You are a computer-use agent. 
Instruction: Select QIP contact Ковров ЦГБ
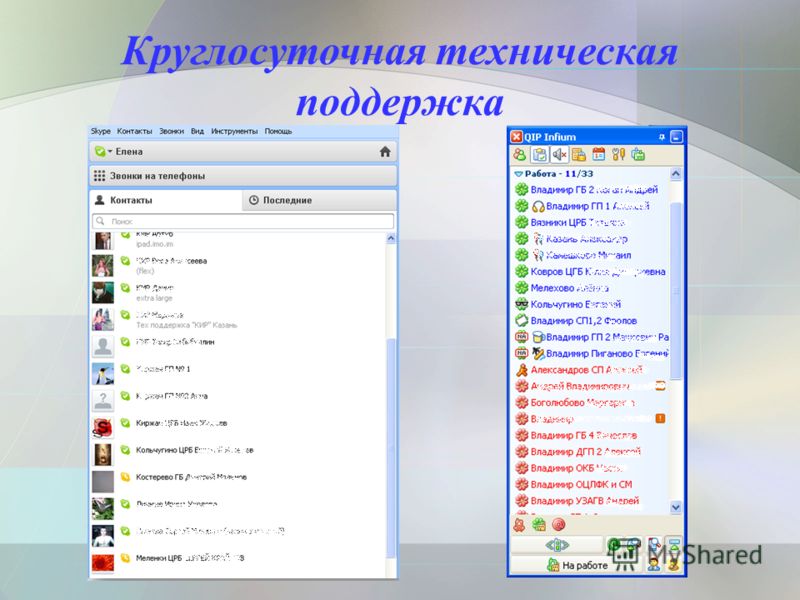[x=590, y=271]
